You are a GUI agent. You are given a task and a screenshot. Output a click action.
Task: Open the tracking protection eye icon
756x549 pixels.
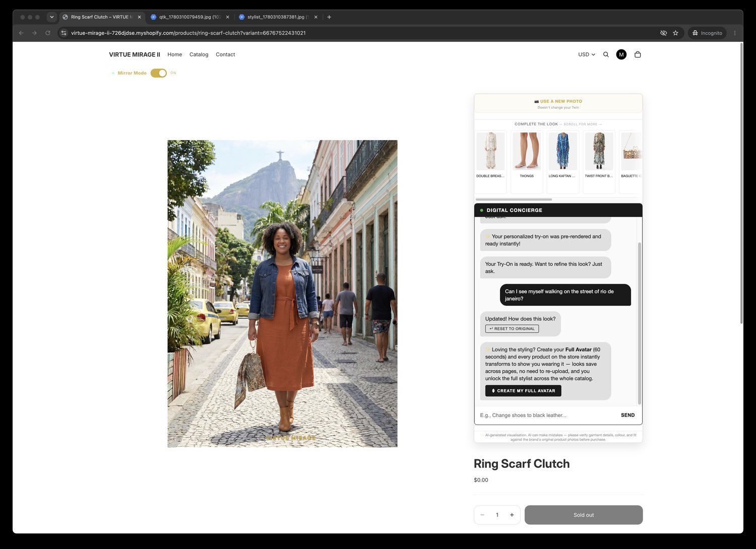tap(663, 33)
